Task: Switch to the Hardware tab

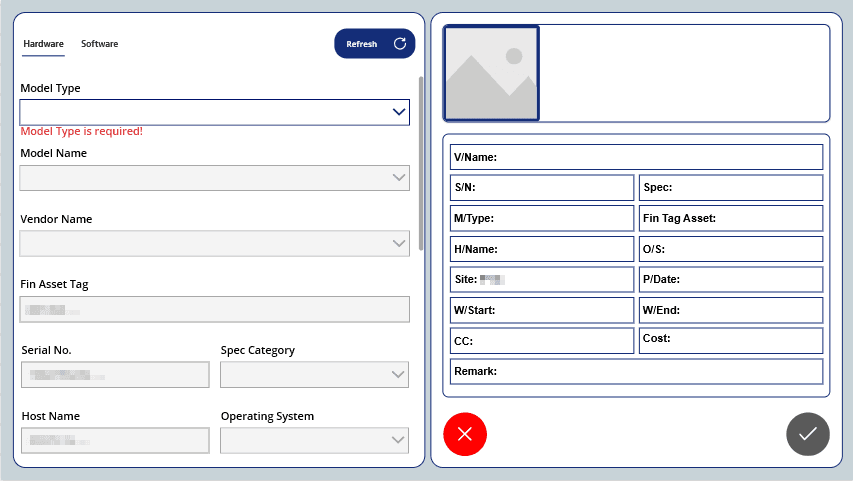Action: tap(43, 44)
